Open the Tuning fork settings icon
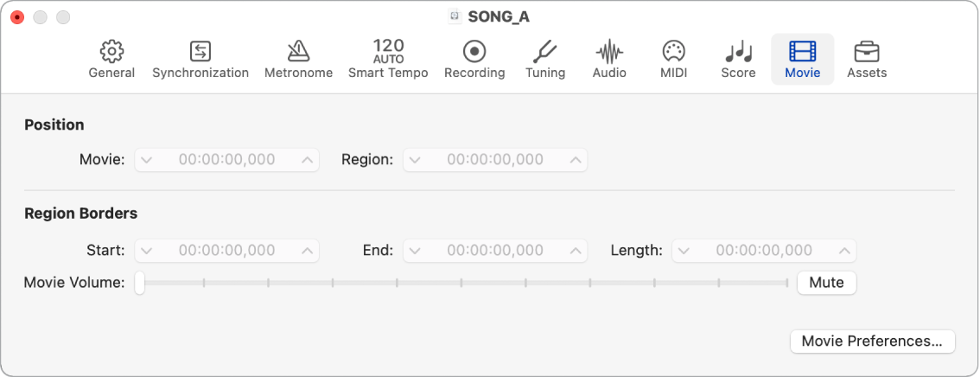Viewport: 980px width, 377px height. [545, 52]
